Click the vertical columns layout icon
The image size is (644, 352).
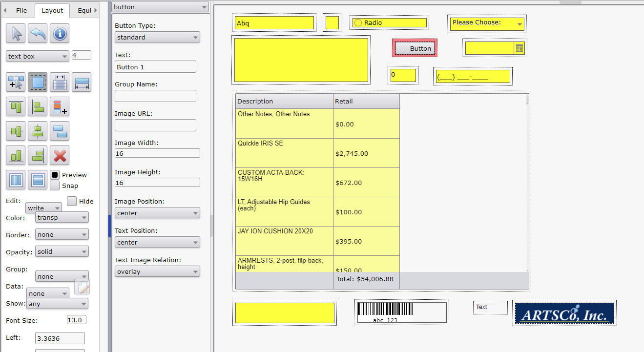coord(16,180)
